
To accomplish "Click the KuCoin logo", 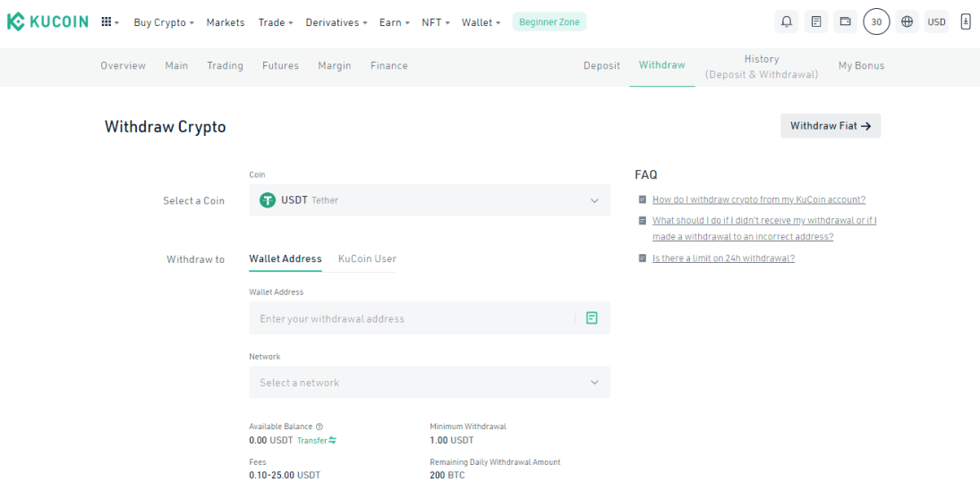I will pos(47,21).
